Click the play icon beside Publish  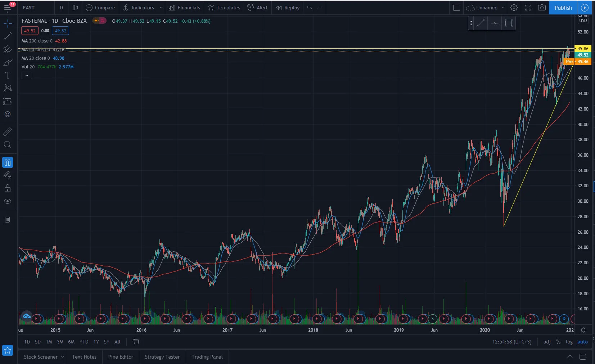coord(585,8)
